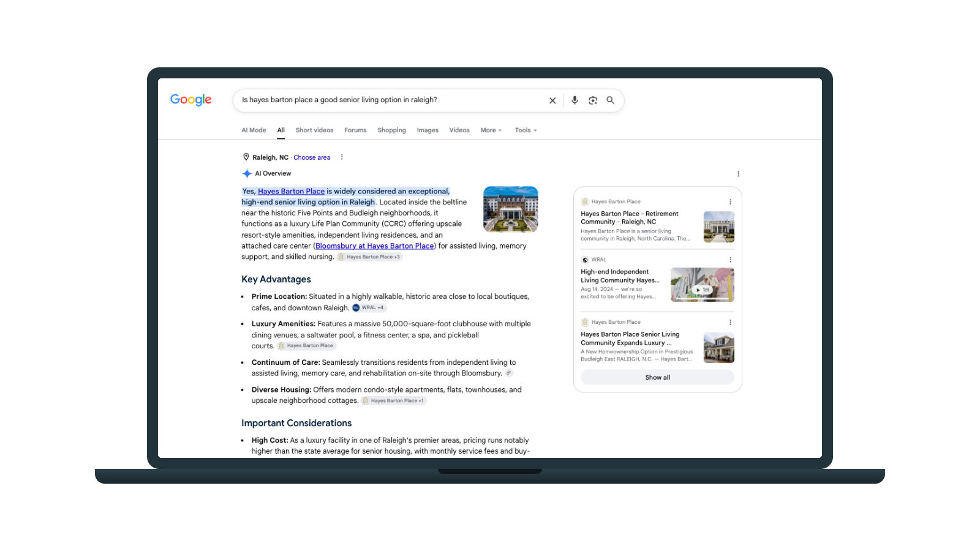980x551 pixels.
Task: Open the Videos results tab
Action: tap(459, 130)
